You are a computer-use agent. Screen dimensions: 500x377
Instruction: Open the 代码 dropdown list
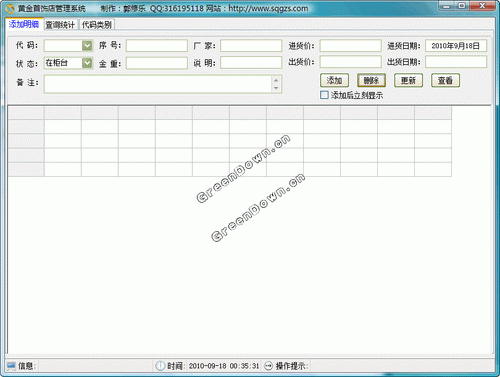coord(87,46)
